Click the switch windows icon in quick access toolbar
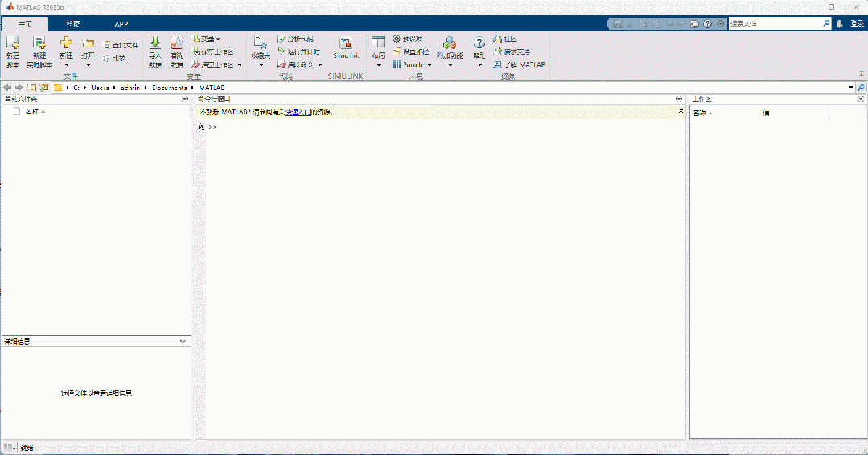Image resolution: width=868 pixels, height=455 pixels. point(695,24)
